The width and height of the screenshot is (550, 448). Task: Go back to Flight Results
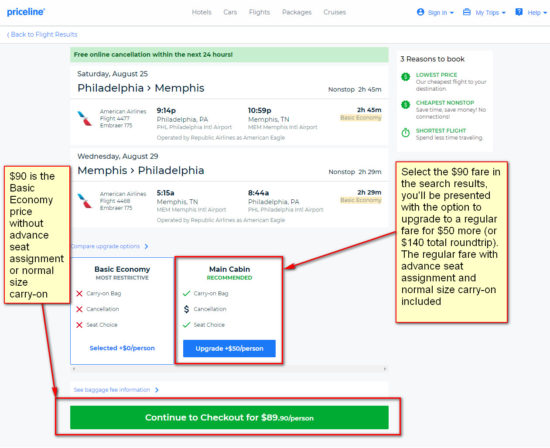pyautogui.click(x=42, y=34)
